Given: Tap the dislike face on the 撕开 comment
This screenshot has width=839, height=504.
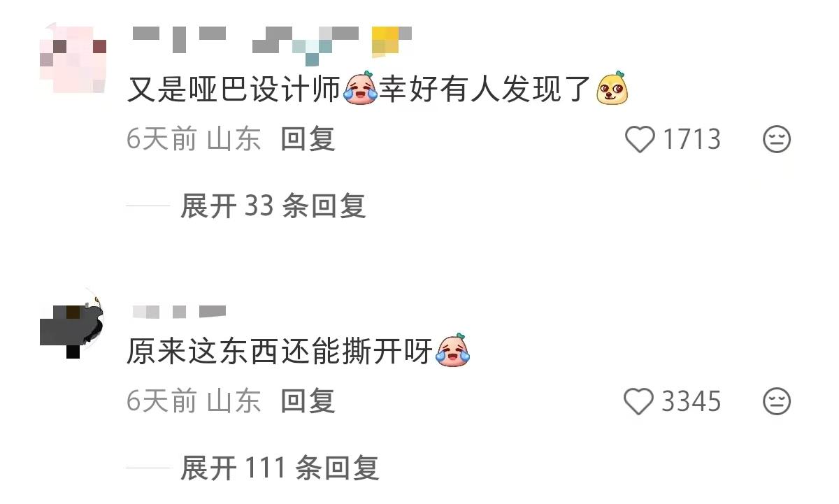Looking at the screenshot, I should tap(776, 401).
